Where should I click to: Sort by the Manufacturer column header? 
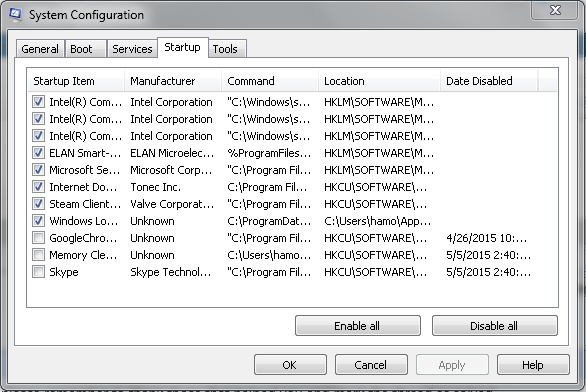pos(173,81)
